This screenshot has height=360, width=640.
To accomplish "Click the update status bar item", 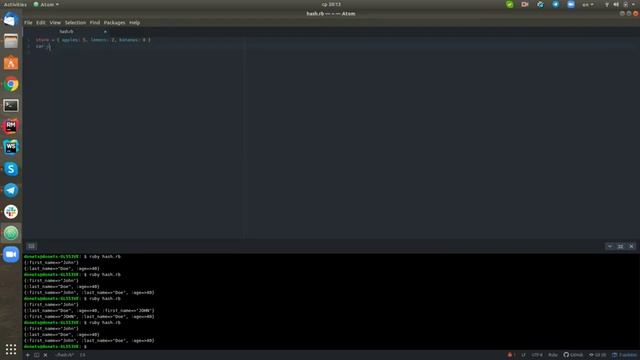I will (x=624, y=355).
